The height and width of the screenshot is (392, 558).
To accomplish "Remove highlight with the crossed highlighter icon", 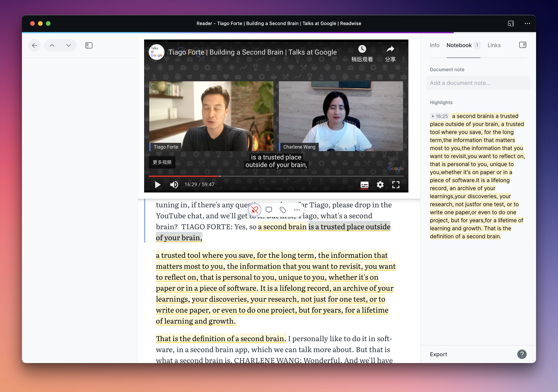I will pyautogui.click(x=255, y=210).
